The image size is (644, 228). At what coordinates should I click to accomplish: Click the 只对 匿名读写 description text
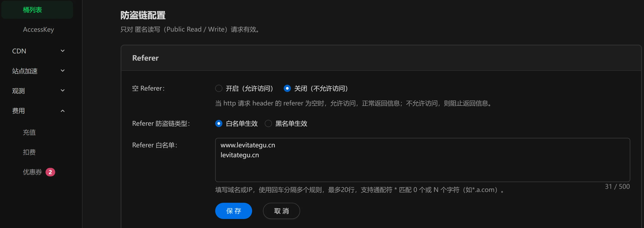[x=190, y=30]
